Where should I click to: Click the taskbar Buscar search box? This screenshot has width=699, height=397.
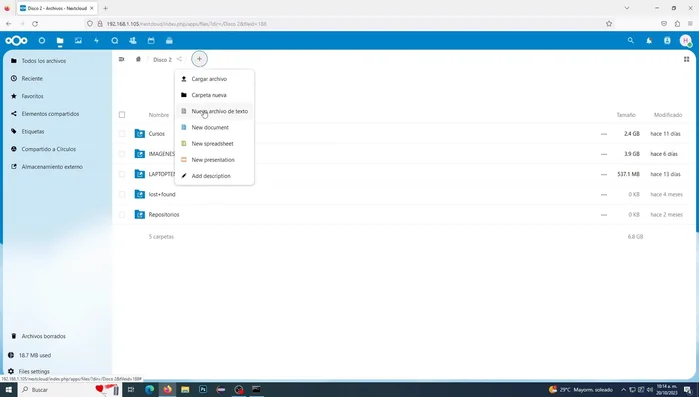(70, 389)
